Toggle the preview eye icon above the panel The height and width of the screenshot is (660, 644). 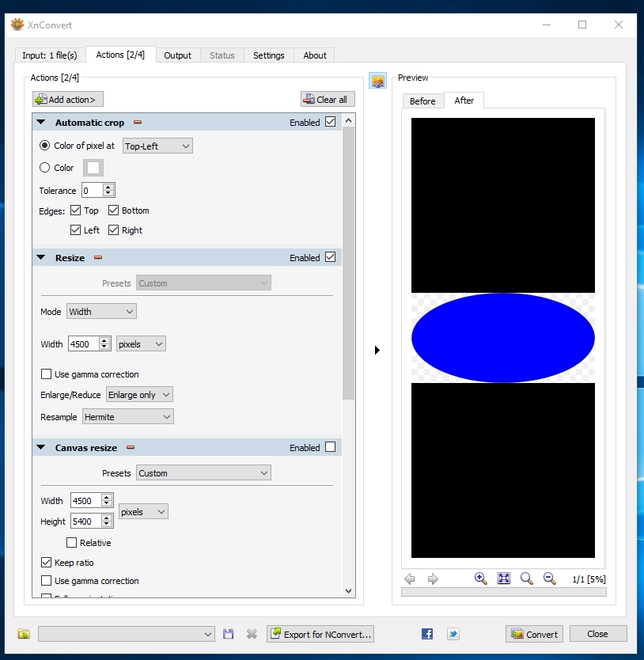tap(377, 81)
